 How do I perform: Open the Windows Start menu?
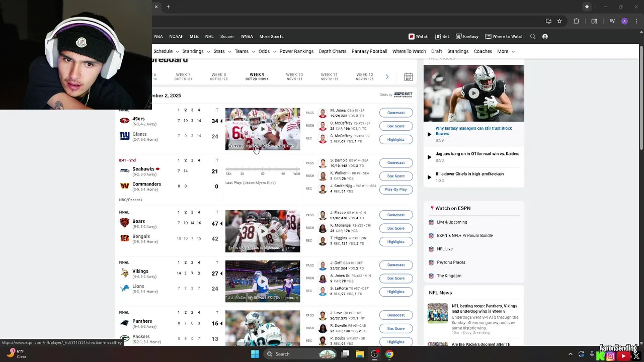pyautogui.click(x=255, y=354)
